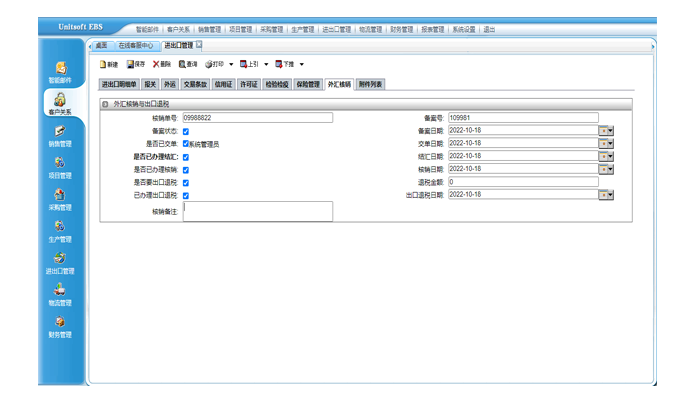Open the 备案日期 date picker dropdown
This screenshot has height=400, width=700.
(x=606, y=131)
